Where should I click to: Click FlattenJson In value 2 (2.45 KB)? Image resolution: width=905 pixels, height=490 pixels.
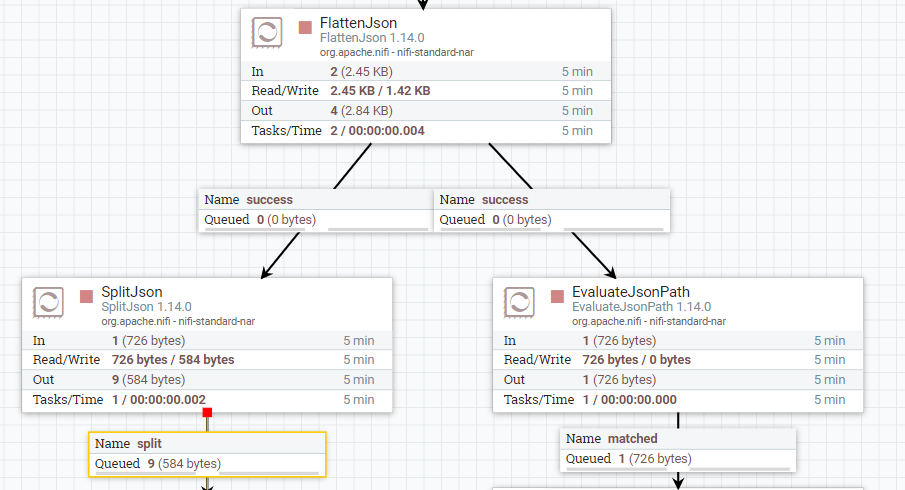pos(361,72)
